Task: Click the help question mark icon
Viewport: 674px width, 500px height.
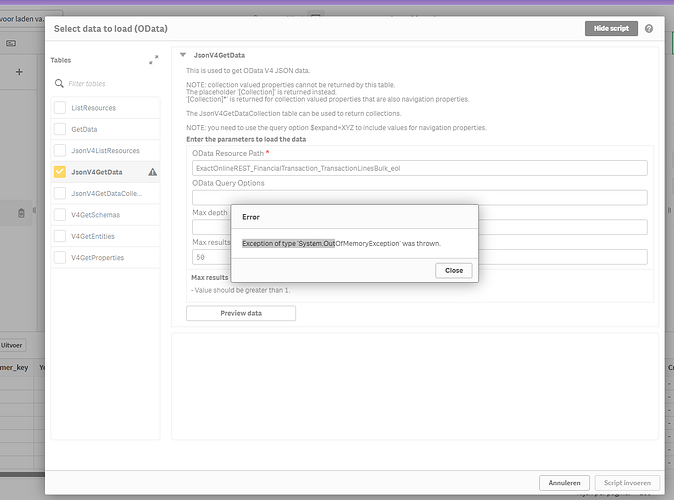Action: 649,29
